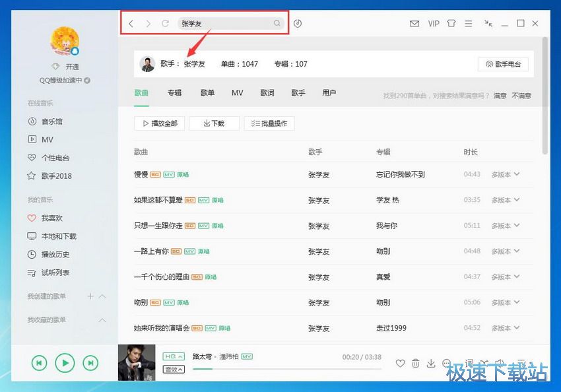Switch to the 歌词 tab
Viewport: 561px width, 392px height.
tap(267, 93)
